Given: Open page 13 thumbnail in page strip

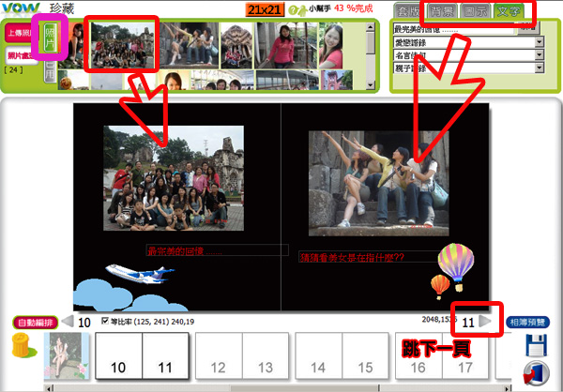Looking at the screenshot, I should pos(266,355).
